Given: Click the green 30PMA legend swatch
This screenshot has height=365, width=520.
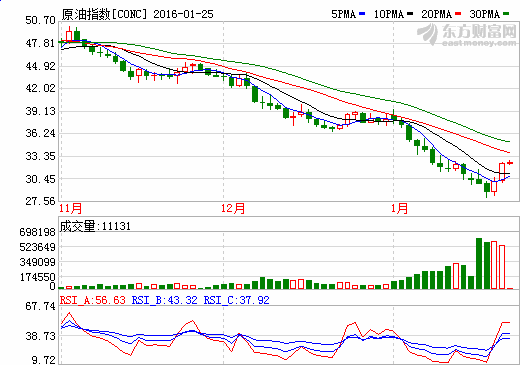Looking at the screenshot, I should pyautogui.click(x=506, y=14).
